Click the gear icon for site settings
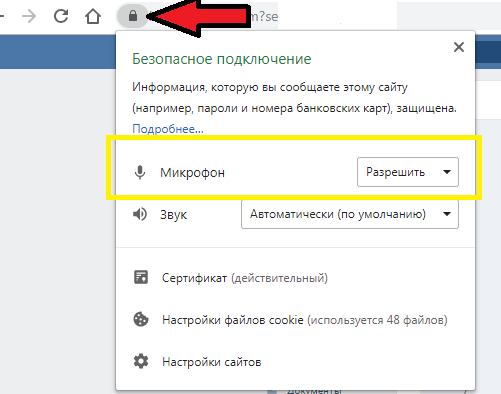Screen dimensions: 501x394 pos(141,361)
